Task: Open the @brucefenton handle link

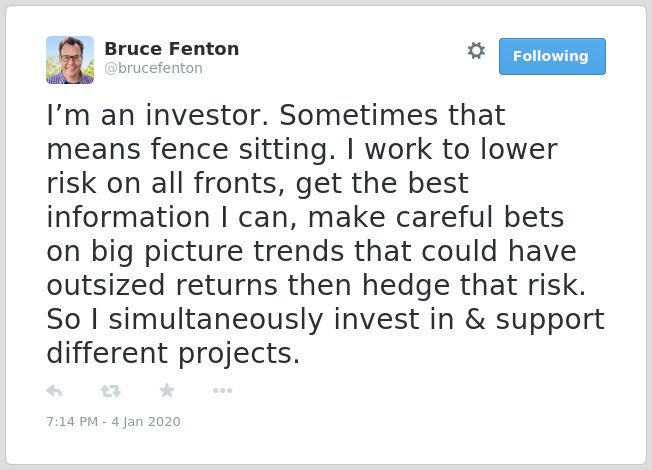Action: click(x=153, y=68)
